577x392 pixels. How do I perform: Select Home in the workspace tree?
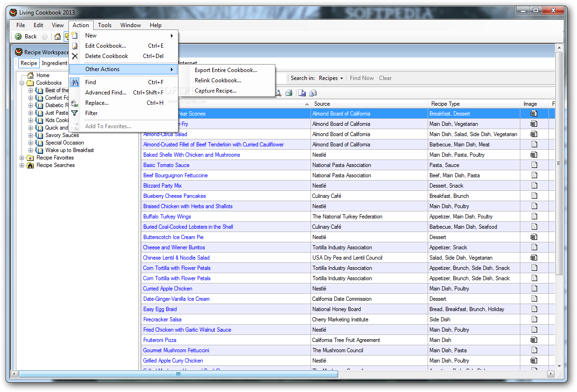tap(43, 75)
